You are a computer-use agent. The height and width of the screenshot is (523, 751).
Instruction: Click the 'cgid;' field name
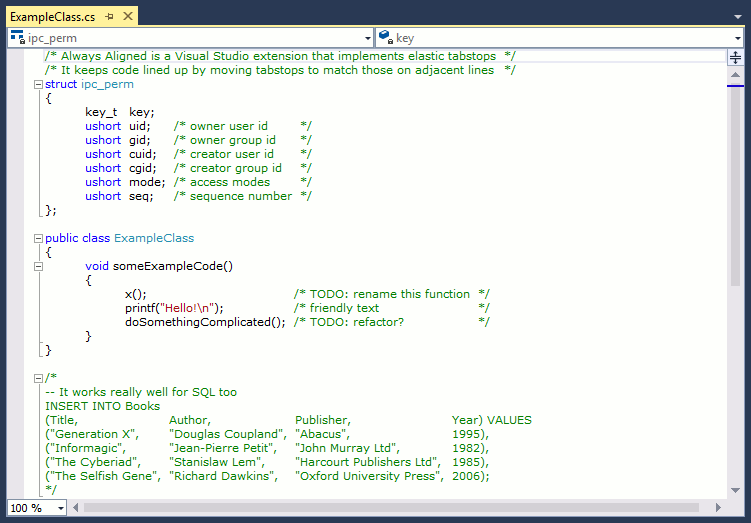(x=143, y=168)
